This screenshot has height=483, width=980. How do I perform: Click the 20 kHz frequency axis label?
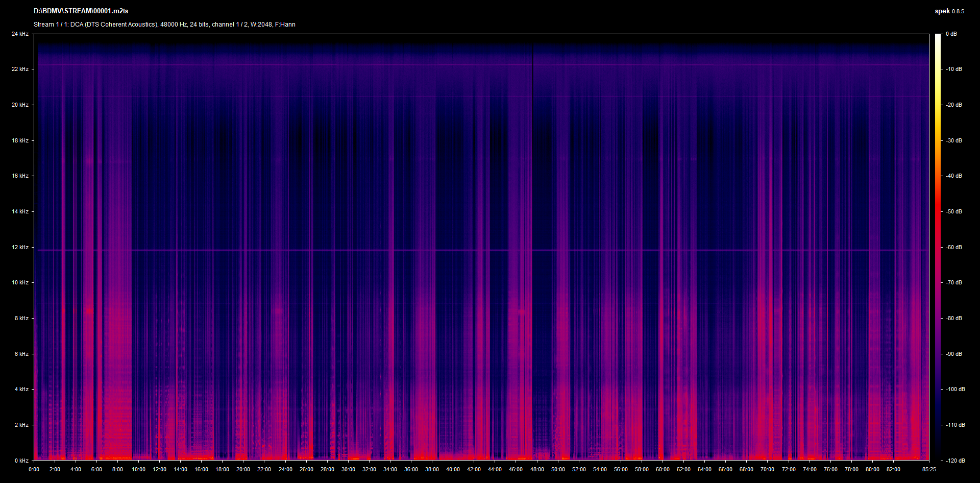pyautogui.click(x=20, y=105)
